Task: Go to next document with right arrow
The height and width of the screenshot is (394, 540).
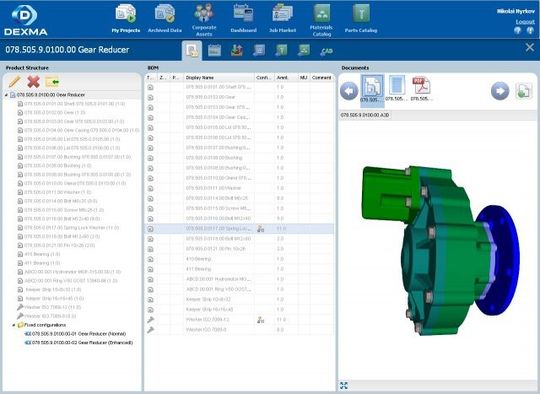Action: [500, 91]
